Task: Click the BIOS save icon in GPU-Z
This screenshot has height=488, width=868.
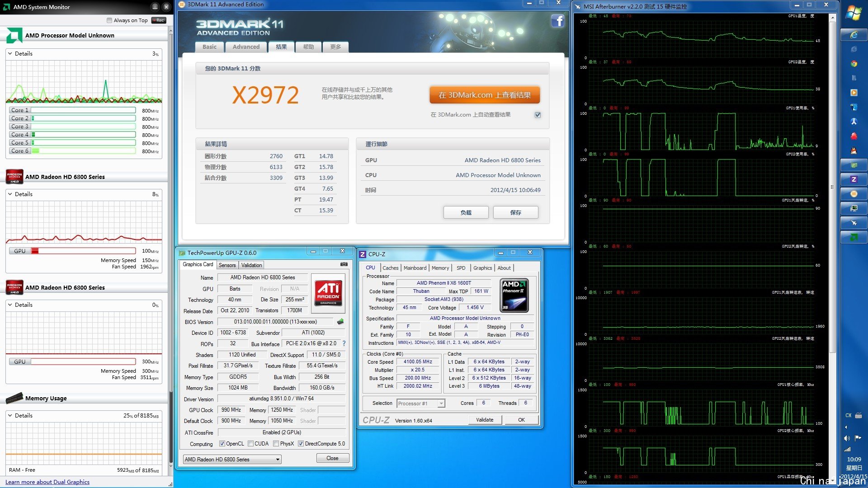Action: pyautogui.click(x=340, y=322)
